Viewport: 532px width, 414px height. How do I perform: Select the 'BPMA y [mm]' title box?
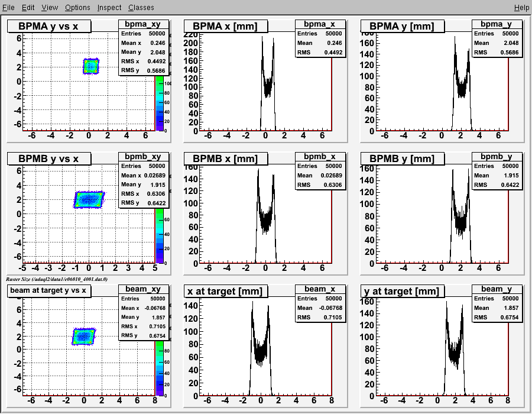pos(402,26)
